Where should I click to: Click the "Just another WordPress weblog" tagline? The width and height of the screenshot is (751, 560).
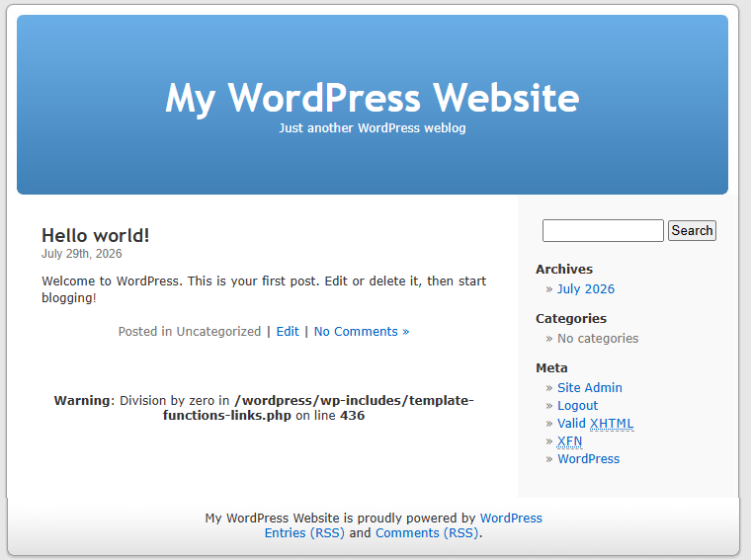[x=373, y=128]
